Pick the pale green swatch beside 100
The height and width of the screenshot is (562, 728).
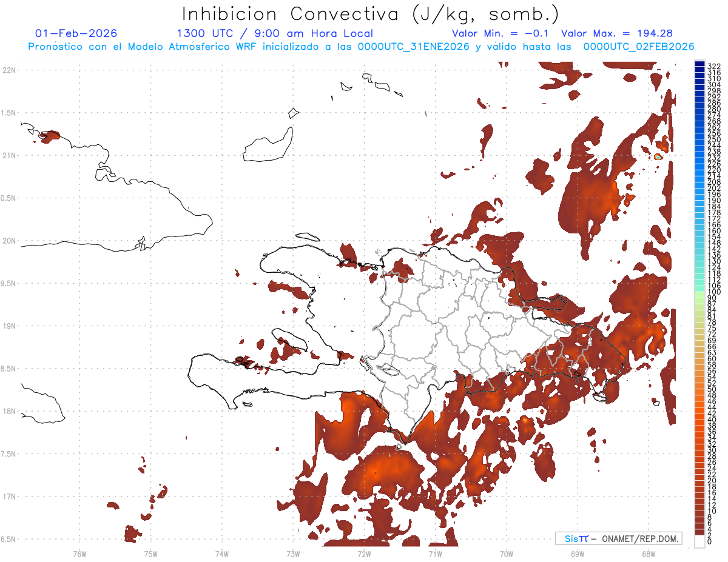[x=700, y=294]
